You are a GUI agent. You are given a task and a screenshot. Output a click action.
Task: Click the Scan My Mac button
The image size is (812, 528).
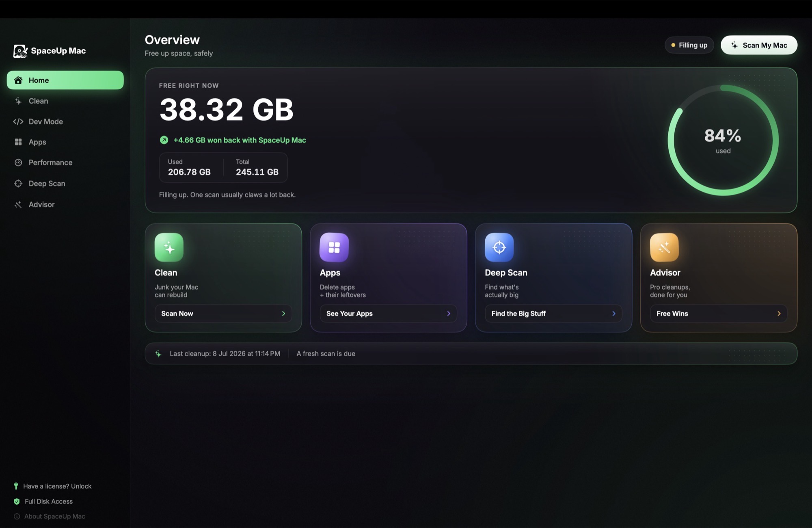[x=759, y=45]
